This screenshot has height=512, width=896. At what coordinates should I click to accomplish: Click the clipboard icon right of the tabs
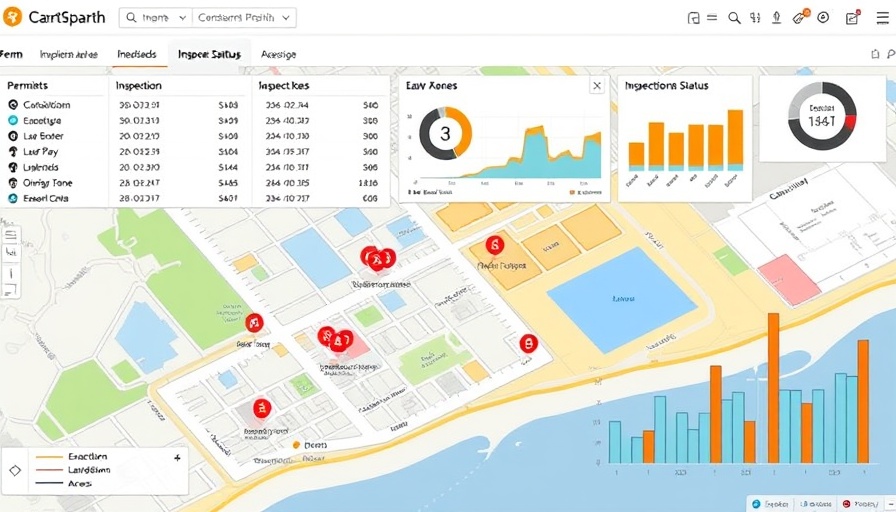click(x=875, y=54)
